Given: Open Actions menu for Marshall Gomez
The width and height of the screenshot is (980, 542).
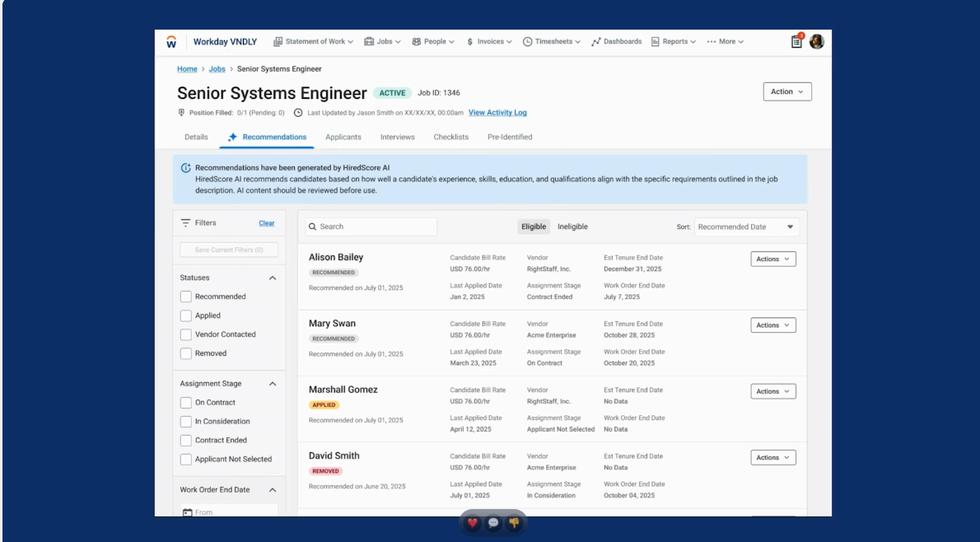Looking at the screenshot, I should coord(773,391).
